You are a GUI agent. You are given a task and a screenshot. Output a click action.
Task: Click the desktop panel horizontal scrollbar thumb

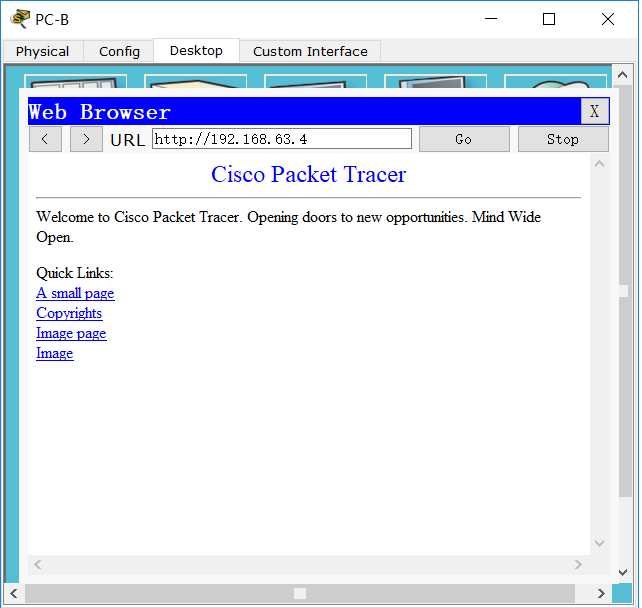(x=300, y=593)
